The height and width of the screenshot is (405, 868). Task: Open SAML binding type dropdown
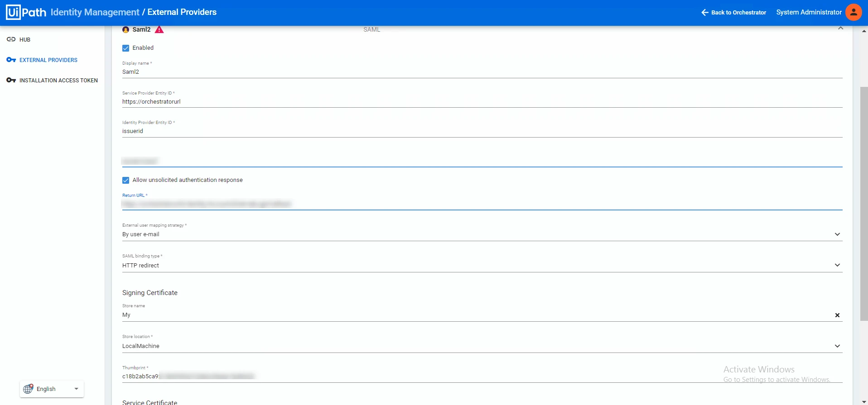[482, 265]
